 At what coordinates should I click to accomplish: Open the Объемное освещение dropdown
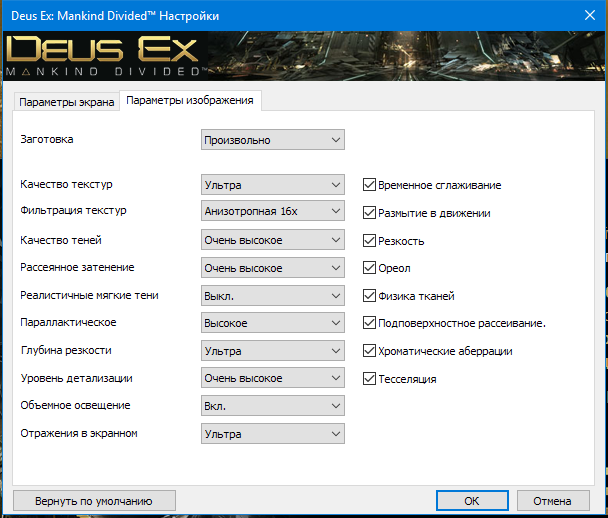[x=273, y=406]
